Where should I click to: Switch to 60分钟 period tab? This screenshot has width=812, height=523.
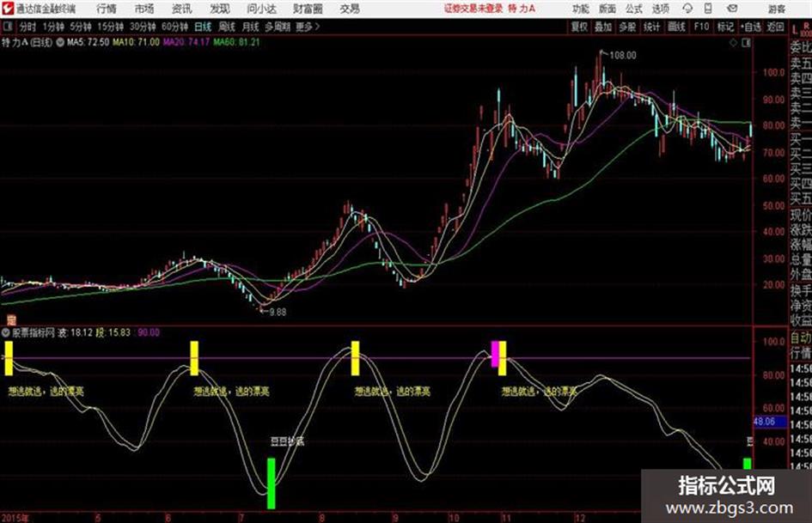tap(174, 27)
